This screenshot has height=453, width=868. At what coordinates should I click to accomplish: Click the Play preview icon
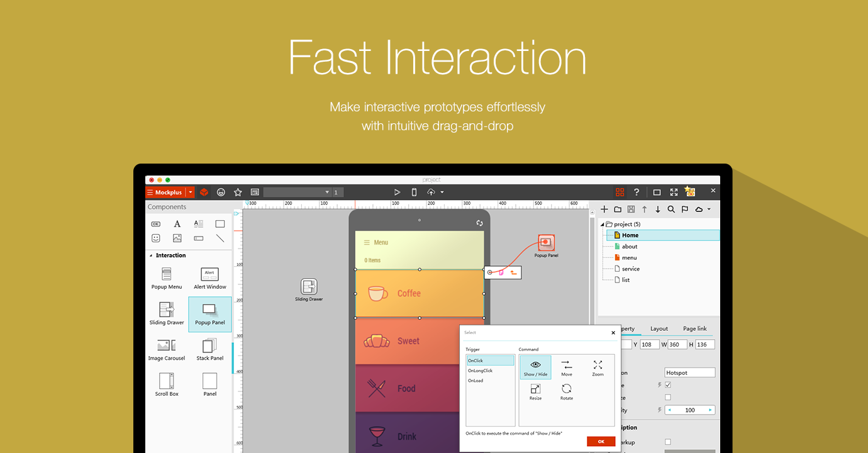[x=397, y=192]
